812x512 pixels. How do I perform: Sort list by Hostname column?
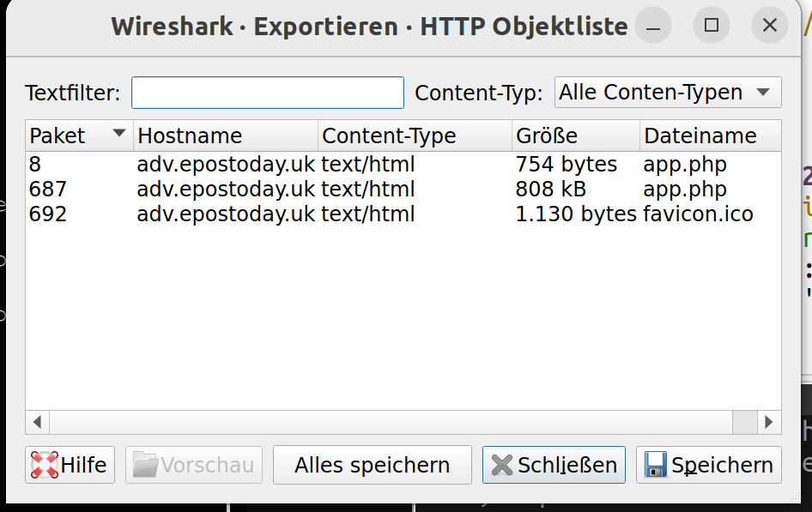pyautogui.click(x=225, y=136)
